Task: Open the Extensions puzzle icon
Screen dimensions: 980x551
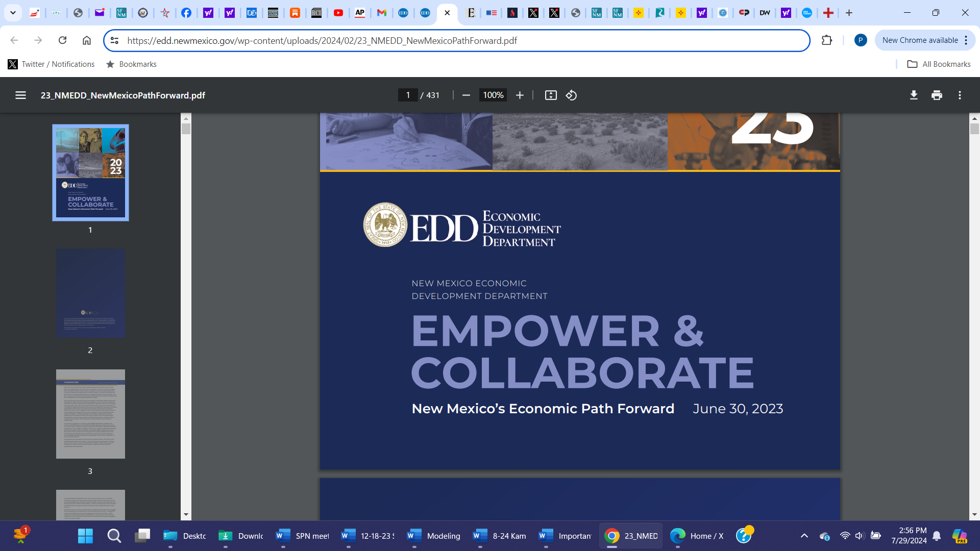Action: [827, 40]
